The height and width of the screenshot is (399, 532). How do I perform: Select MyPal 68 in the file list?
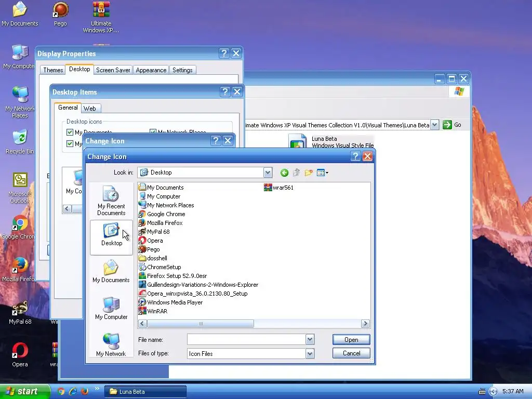point(154,232)
